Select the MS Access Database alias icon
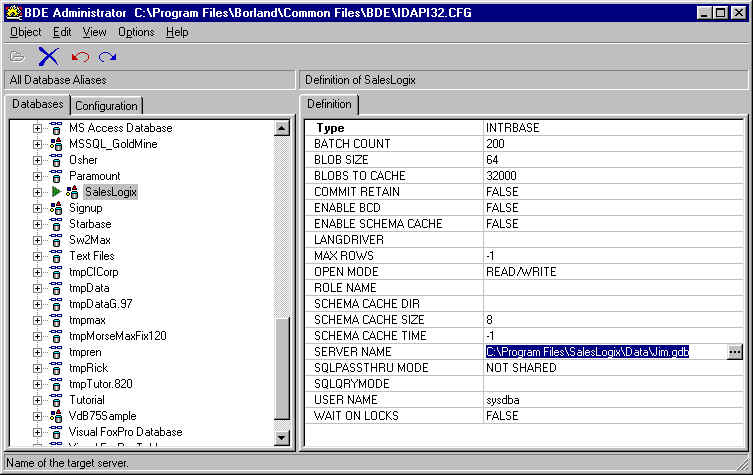The height and width of the screenshot is (475, 753). [56, 128]
